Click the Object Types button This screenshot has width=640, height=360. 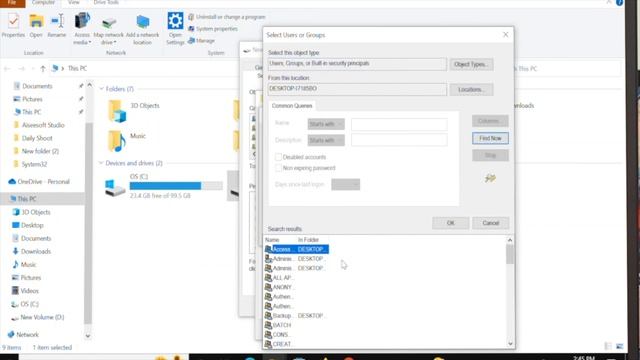(471, 64)
